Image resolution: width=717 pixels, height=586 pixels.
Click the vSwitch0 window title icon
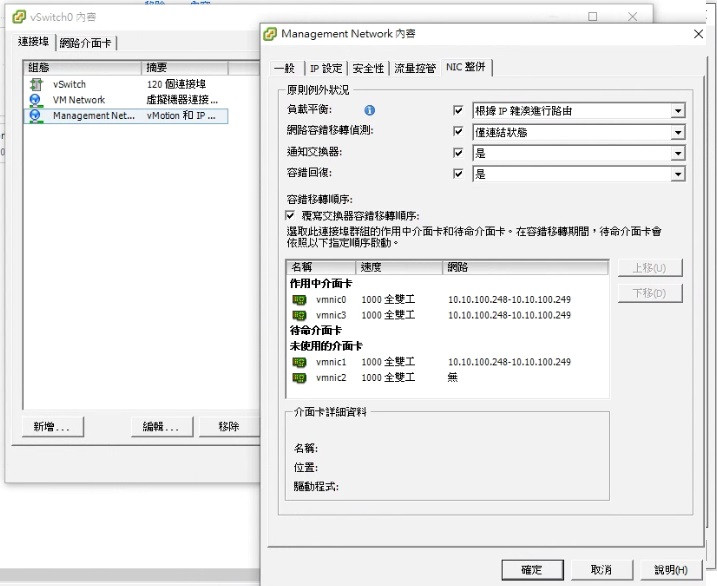coord(19,17)
